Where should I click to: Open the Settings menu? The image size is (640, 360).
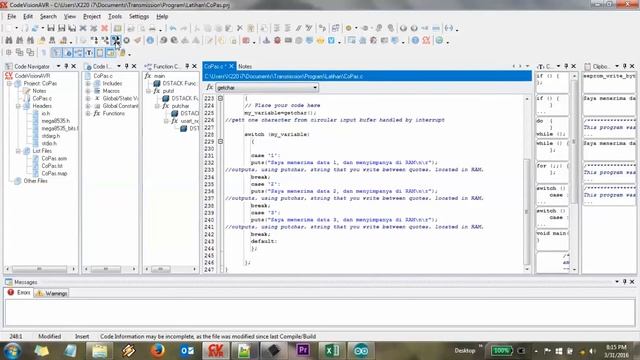point(139,16)
